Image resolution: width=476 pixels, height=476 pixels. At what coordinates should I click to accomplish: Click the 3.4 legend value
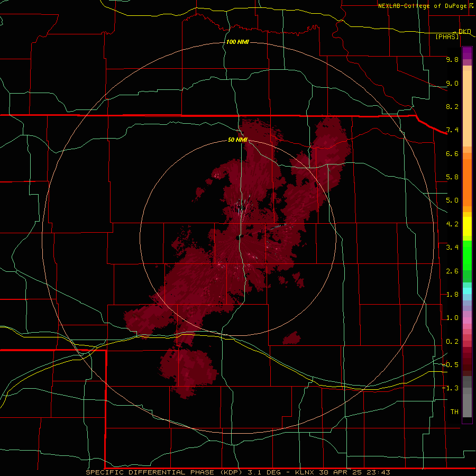(452, 248)
